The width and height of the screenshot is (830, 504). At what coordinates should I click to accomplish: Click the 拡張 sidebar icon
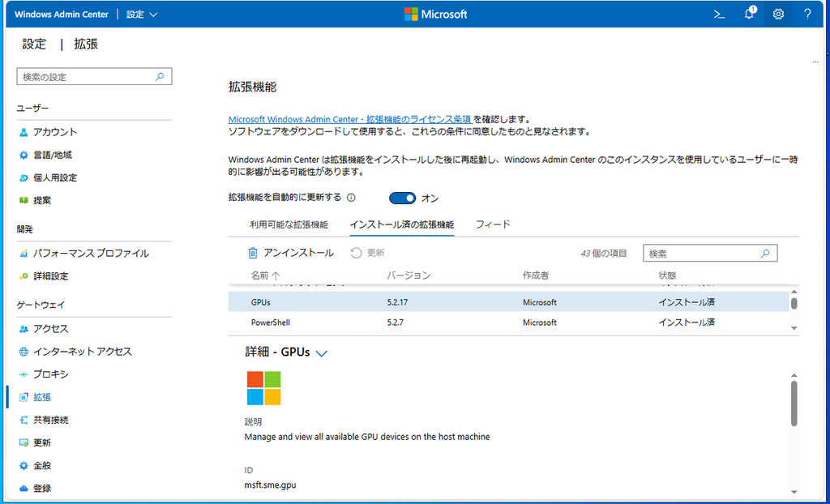pyautogui.click(x=24, y=397)
